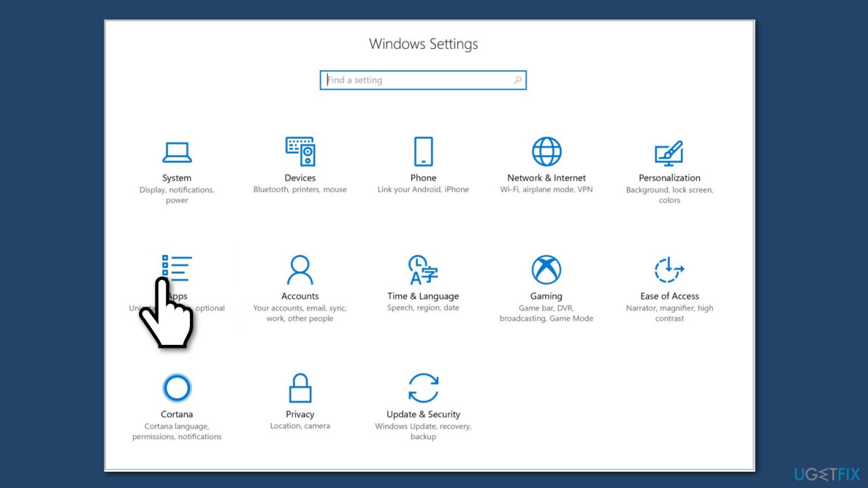Click the Ease of Access icon
The width and height of the screenshot is (868, 488).
(x=669, y=269)
